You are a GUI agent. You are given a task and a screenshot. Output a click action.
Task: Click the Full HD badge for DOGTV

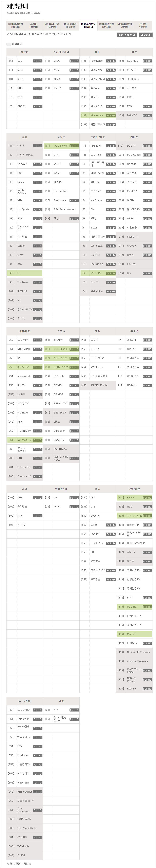tap(147, 146)
